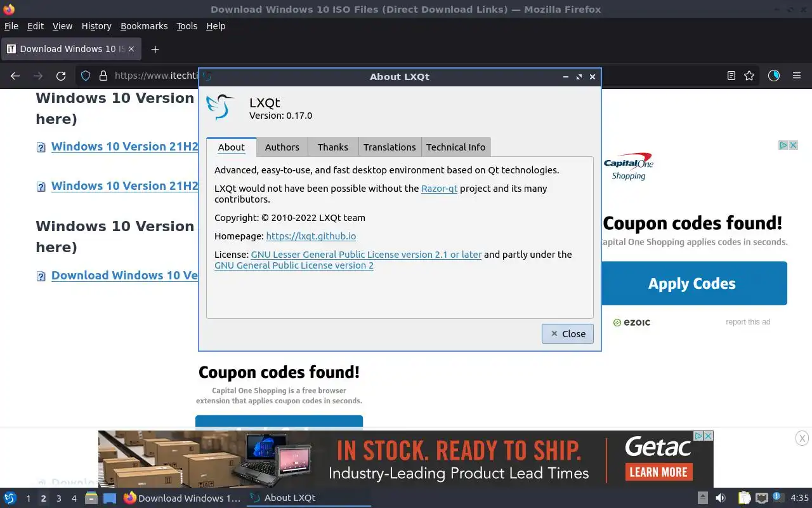Open the Firefox History menu

[96, 26]
